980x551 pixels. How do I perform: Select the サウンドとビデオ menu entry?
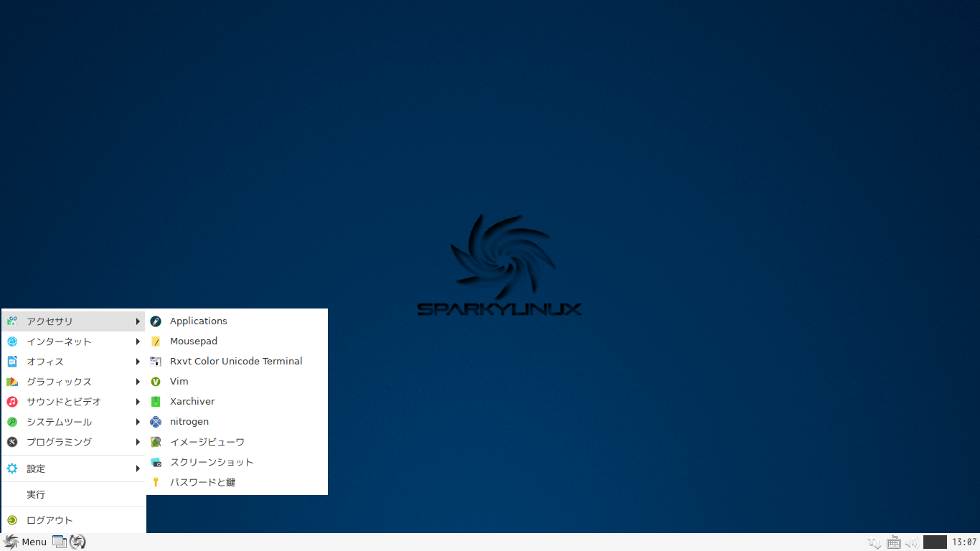tap(74, 402)
